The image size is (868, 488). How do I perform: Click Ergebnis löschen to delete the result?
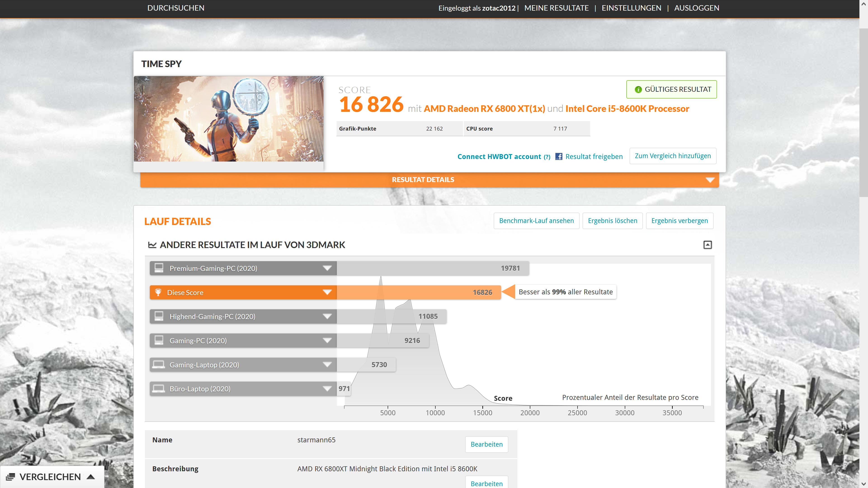[x=612, y=221]
